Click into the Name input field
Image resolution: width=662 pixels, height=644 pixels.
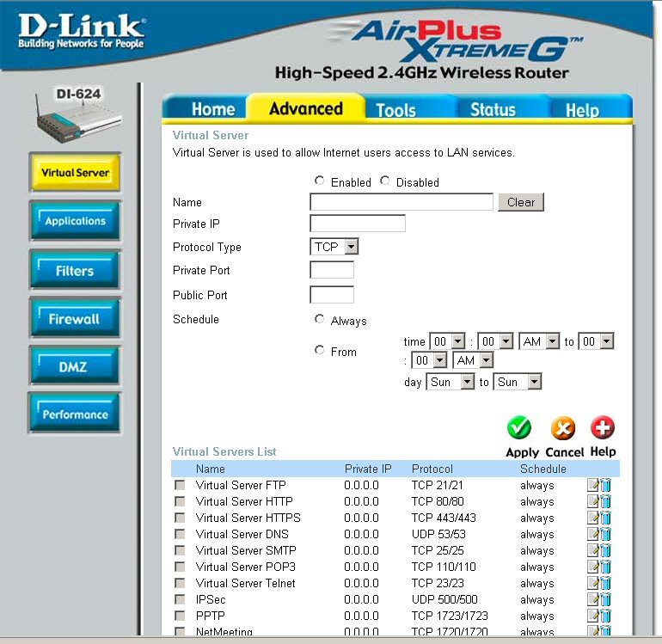(401, 202)
